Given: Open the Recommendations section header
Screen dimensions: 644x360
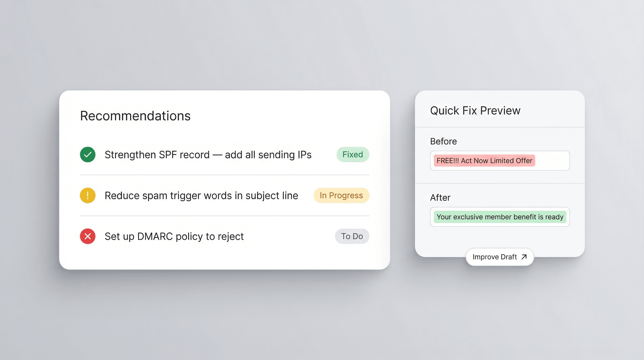Looking at the screenshot, I should pos(135,116).
